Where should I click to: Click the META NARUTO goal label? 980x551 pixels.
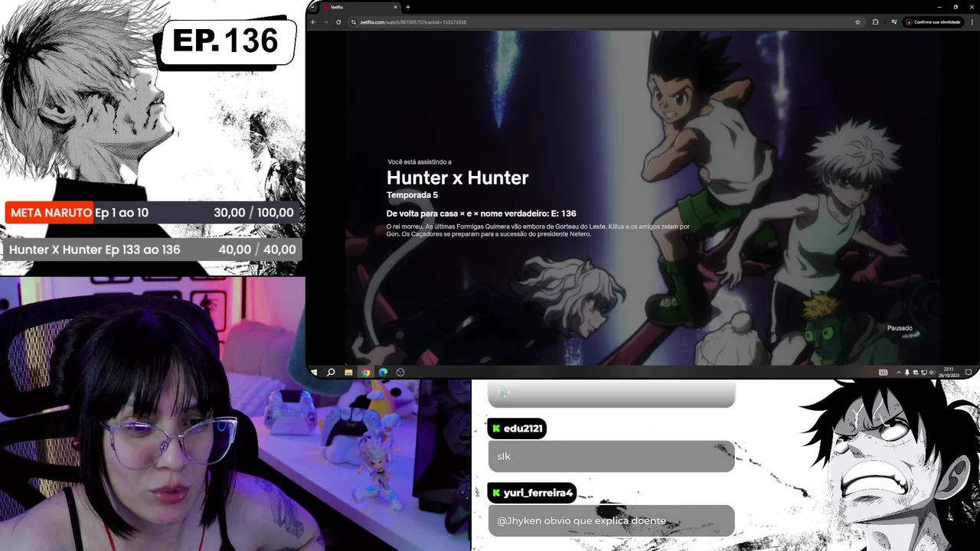click(x=51, y=213)
